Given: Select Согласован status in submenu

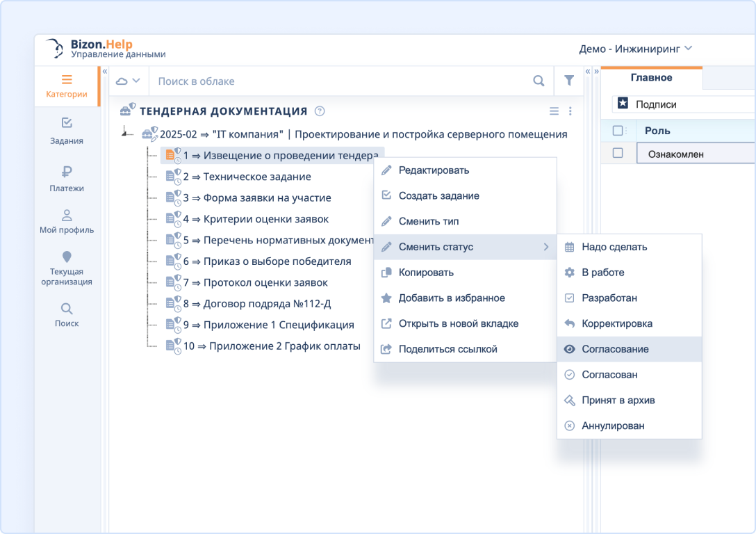Looking at the screenshot, I should (x=611, y=374).
